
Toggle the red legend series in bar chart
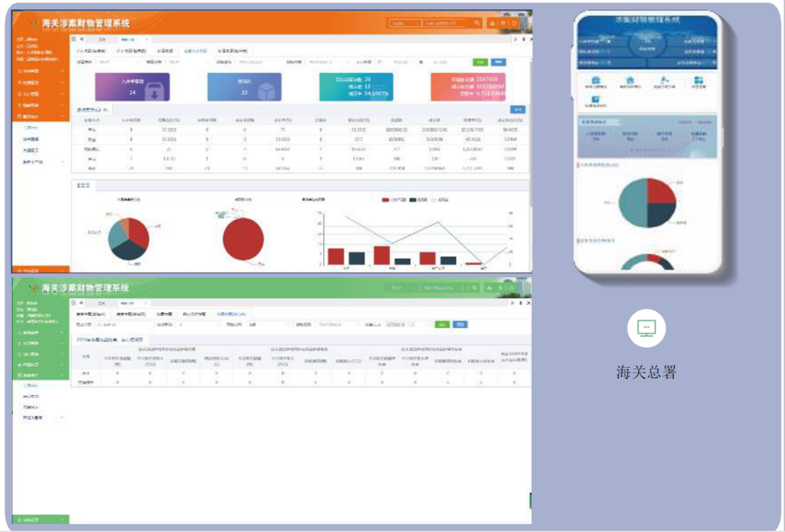(x=385, y=199)
